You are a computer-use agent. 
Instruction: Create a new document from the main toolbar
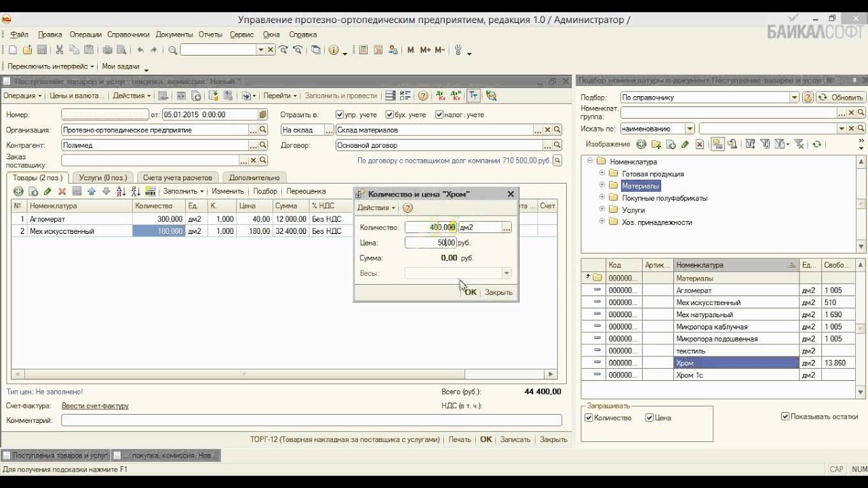[x=14, y=50]
